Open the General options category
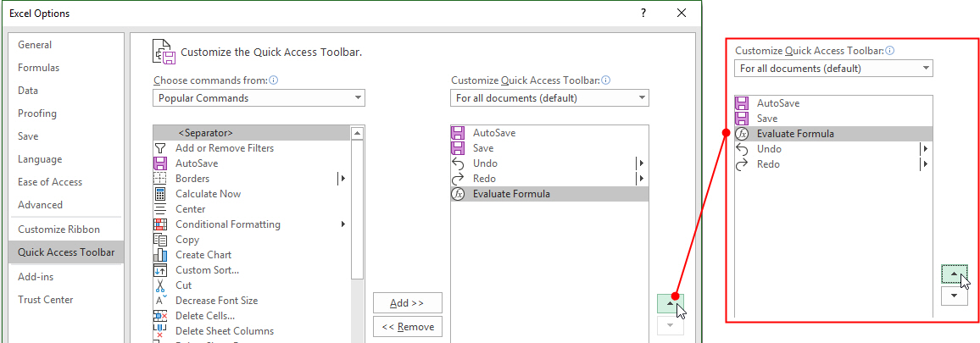This screenshot has width=980, height=343. pyautogui.click(x=66, y=45)
